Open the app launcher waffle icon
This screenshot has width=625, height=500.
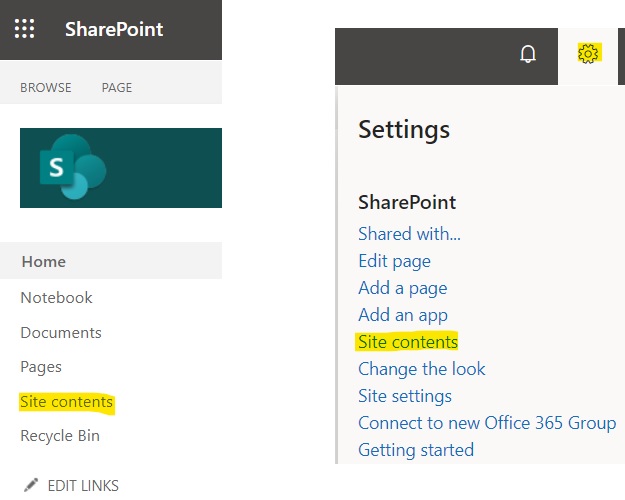pyautogui.click(x=25, y=28)
